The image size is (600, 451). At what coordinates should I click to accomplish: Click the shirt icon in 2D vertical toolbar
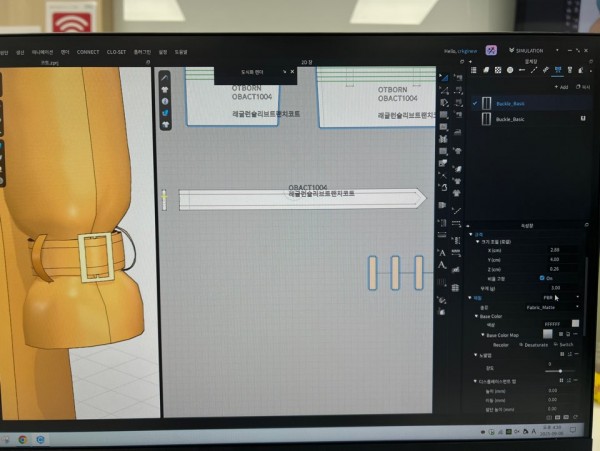coord(164,88)
